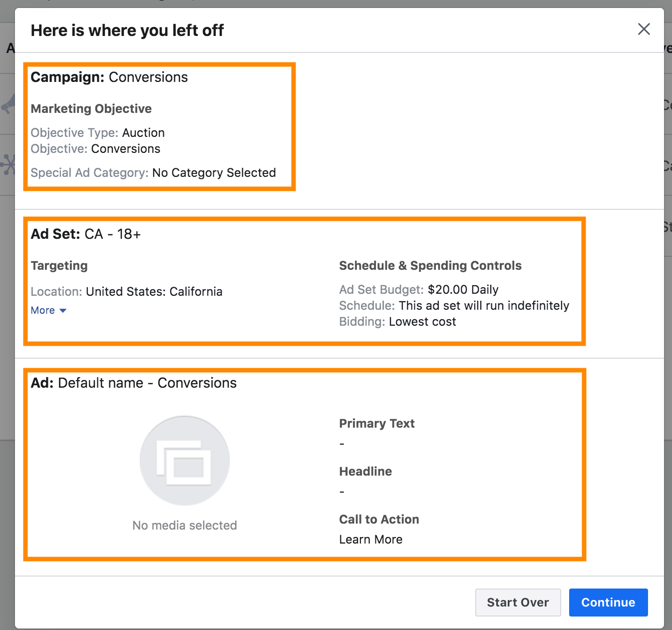Expand the More targeting details dropdown

coord(48,311)
